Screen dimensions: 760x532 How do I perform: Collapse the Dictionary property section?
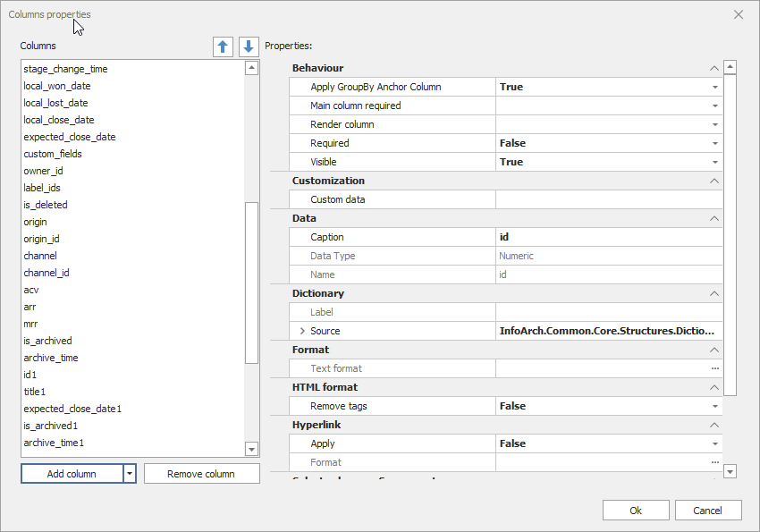(714, 293)
